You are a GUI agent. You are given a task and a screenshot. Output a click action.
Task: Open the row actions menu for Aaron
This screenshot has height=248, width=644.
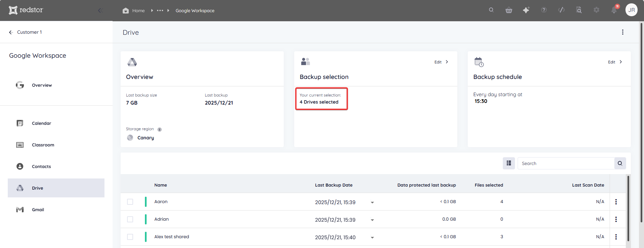[616, 202]
